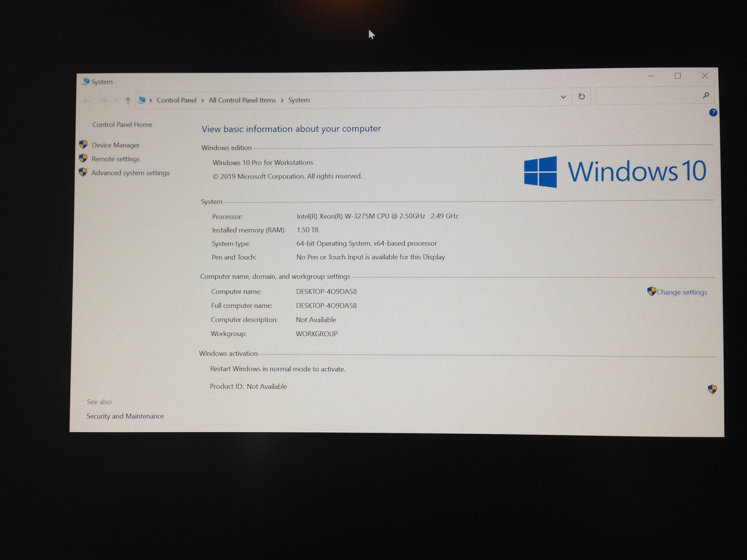Click the System breadcrumb

click(x=299, y=100)
